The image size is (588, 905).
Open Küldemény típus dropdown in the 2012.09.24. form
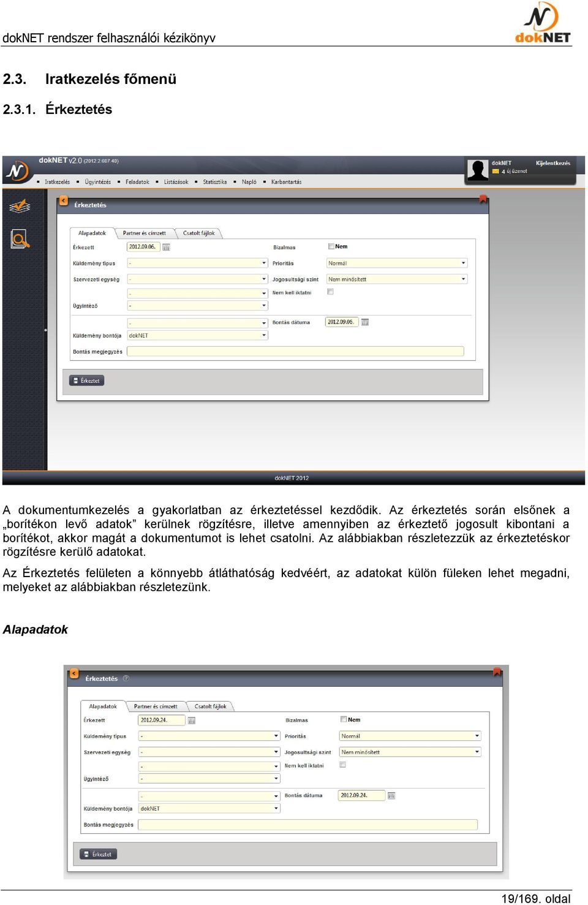(x=209, y=736)
